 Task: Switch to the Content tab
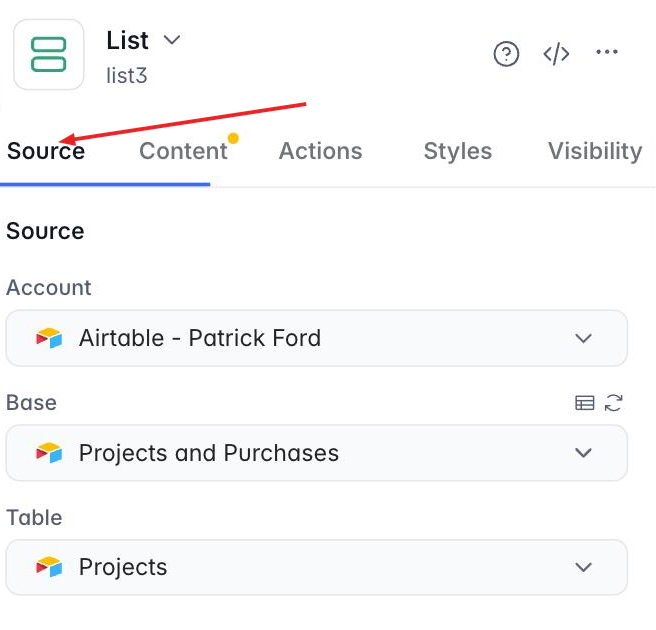click(183, 151)
